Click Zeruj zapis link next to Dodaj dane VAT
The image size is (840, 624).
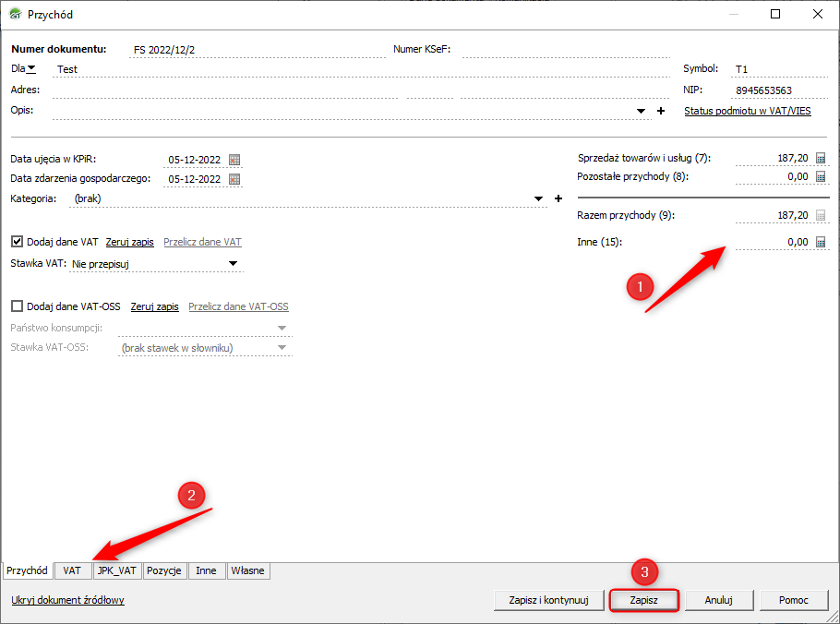(129, 242)
